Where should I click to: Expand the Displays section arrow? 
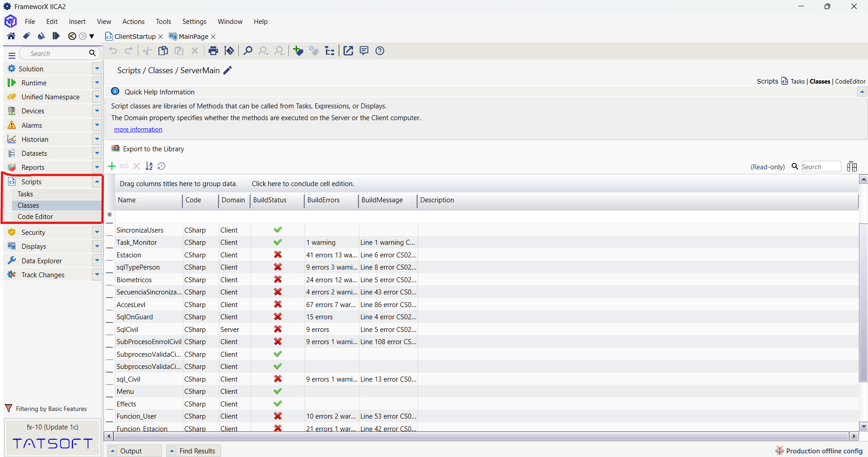[x=97, y=246]
